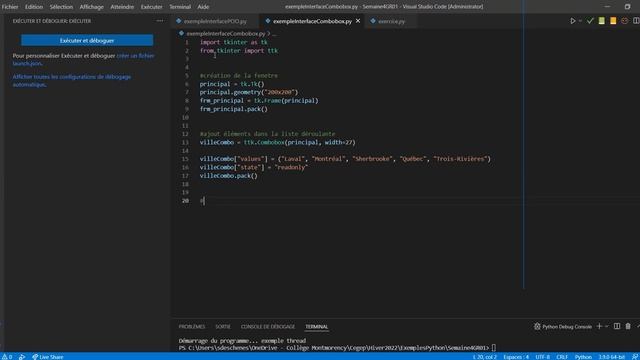
Task: Change encoding via UTF-8 indicator
Action: [542, 357]
